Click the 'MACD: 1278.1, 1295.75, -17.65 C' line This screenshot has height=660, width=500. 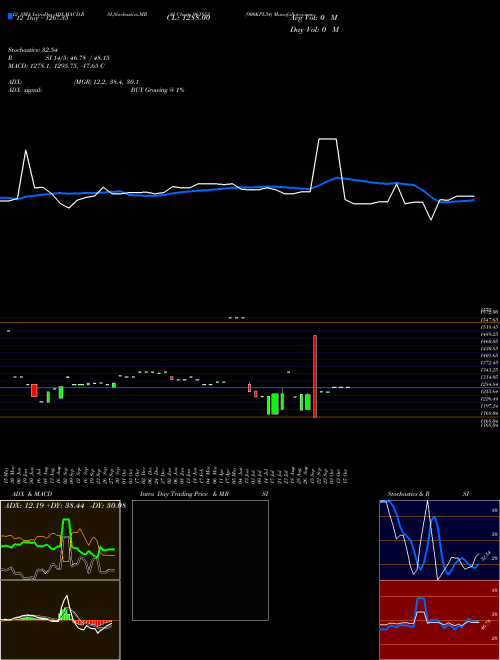(56, 66)
